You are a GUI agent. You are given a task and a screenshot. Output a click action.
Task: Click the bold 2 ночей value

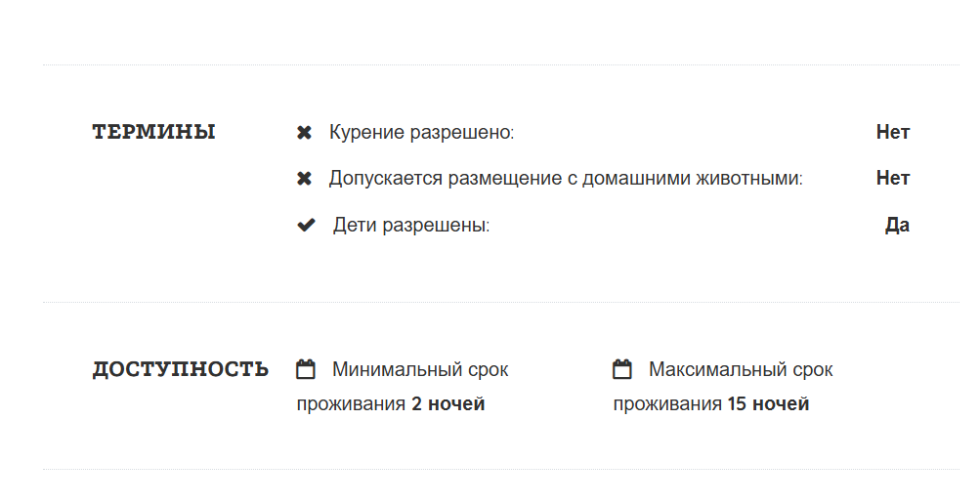[448, 404]
